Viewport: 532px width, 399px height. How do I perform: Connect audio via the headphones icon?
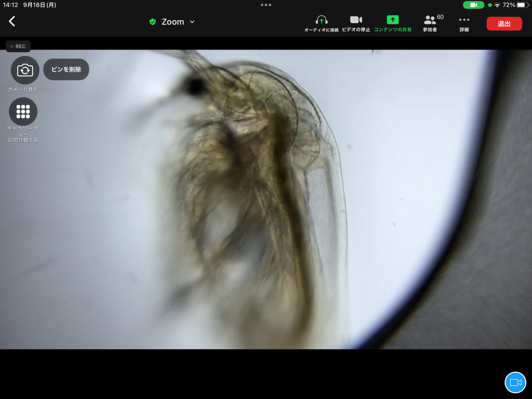point(321,20)
